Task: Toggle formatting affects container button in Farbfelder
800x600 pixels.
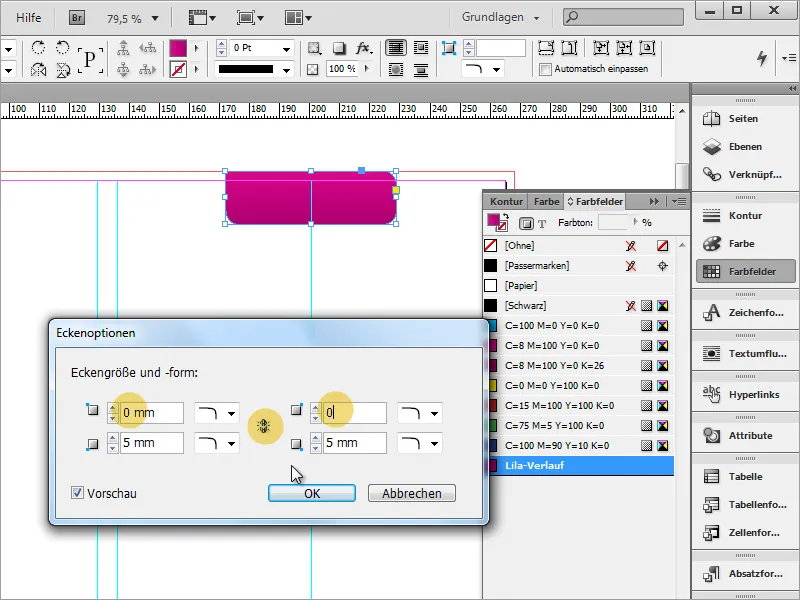Action: point(526,223)
